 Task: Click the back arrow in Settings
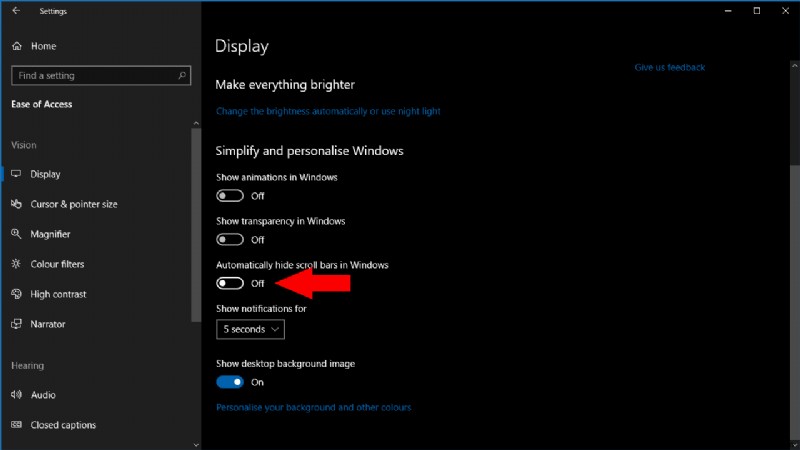16,11
